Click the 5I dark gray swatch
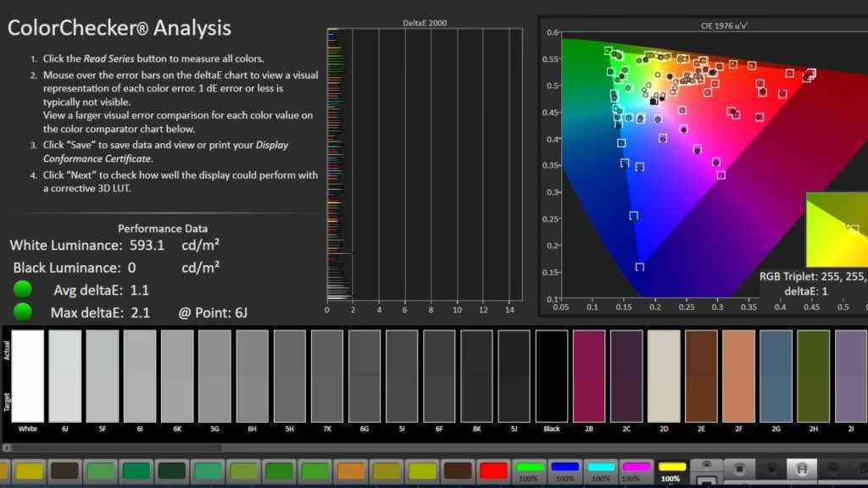Screen dimensions: 868x488 click(x=402, y=376)
